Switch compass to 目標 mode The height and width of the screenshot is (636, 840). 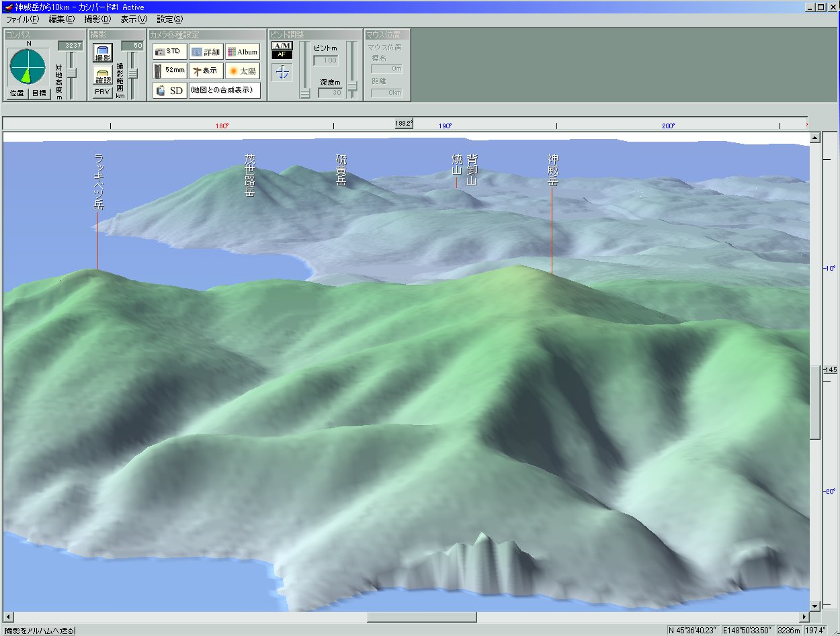click(40, 93)
